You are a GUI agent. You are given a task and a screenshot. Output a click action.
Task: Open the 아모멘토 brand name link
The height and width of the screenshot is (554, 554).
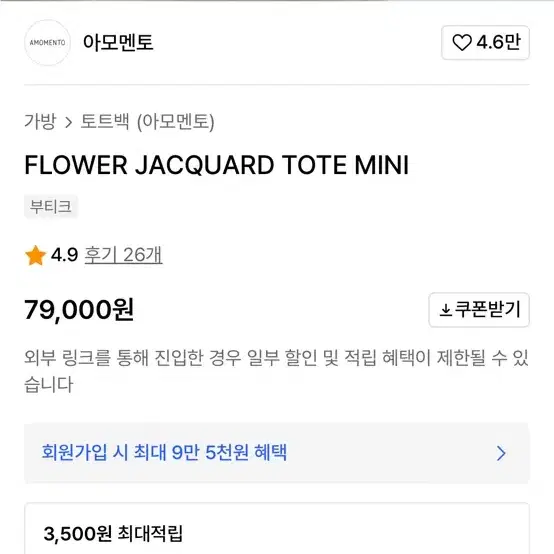(118, 43)
